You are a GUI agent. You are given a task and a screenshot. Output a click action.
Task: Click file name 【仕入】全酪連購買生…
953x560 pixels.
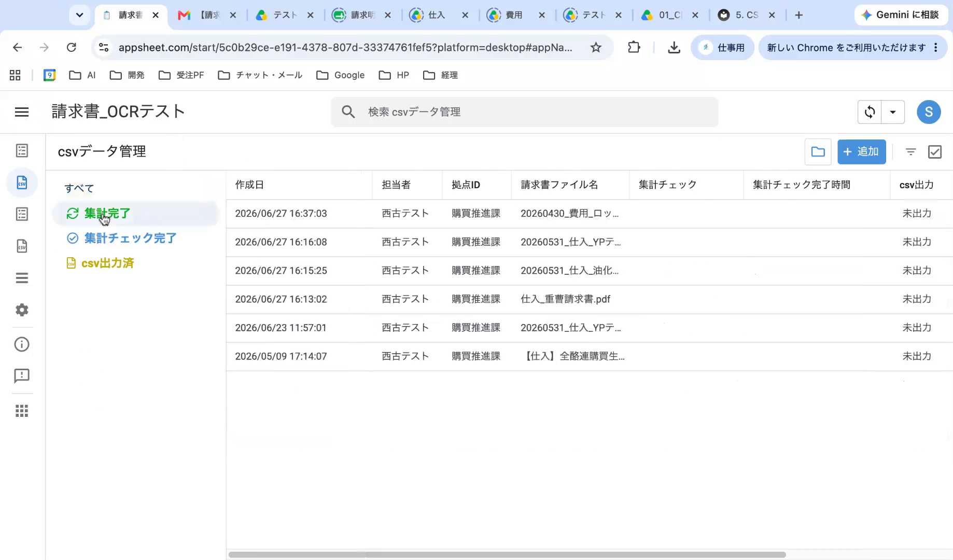(x=574, y=356)
